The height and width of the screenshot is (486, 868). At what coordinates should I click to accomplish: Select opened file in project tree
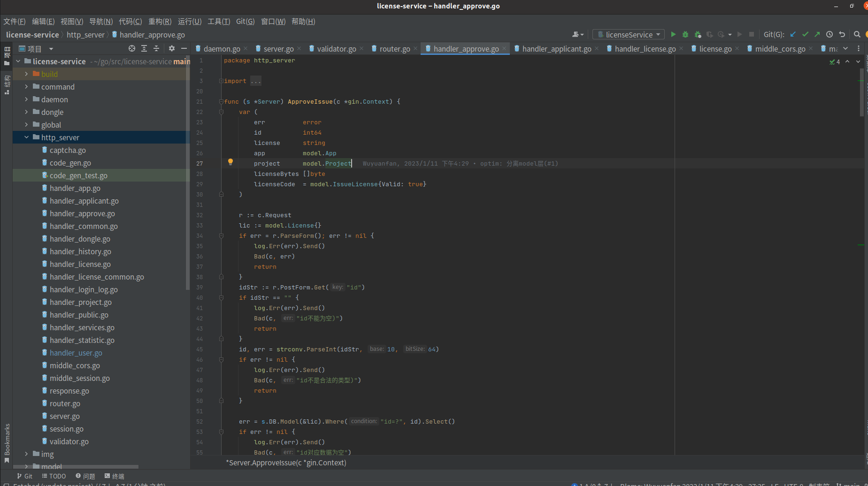(132, 48)
